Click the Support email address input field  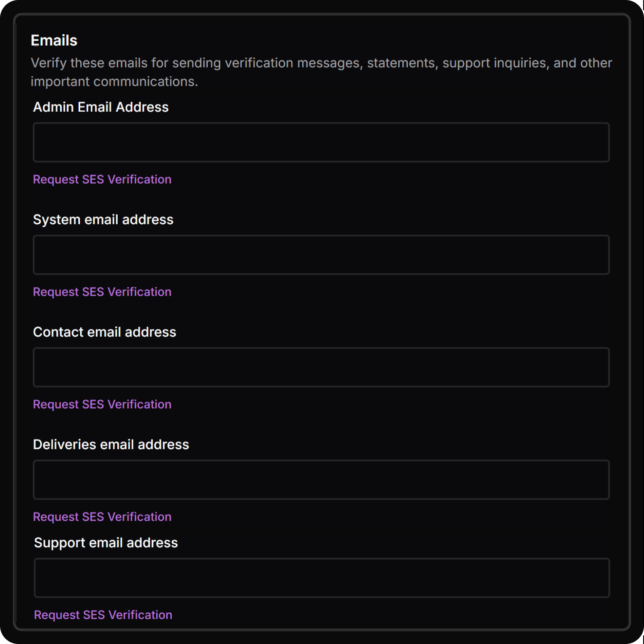(x=321, y=578)
